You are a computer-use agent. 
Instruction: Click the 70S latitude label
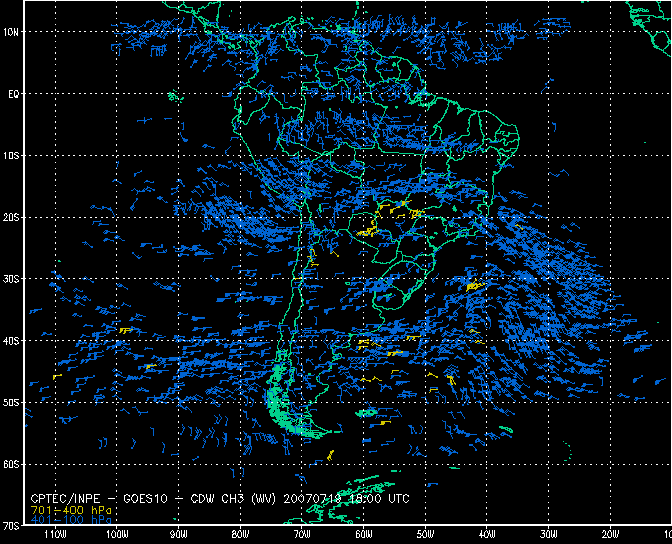(11, 526)
